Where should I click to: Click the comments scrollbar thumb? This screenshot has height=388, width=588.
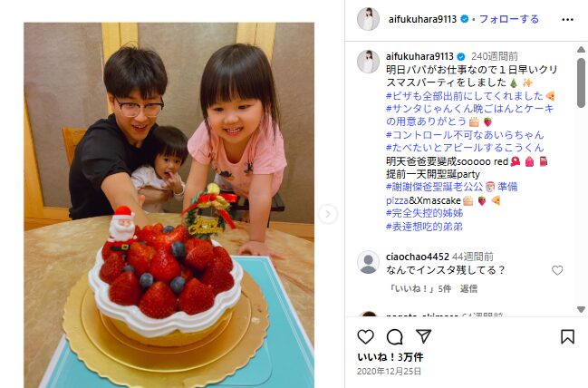(581, 82)
